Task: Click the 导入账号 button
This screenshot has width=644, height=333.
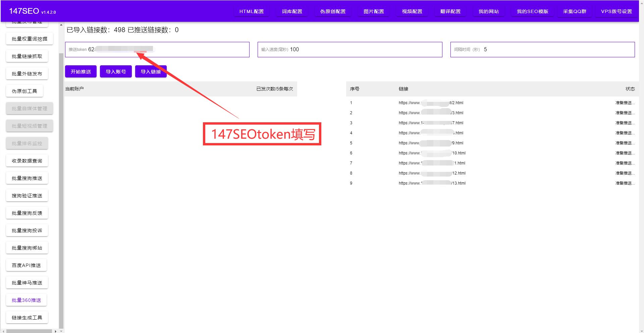Action: click(x=116, y=72)
